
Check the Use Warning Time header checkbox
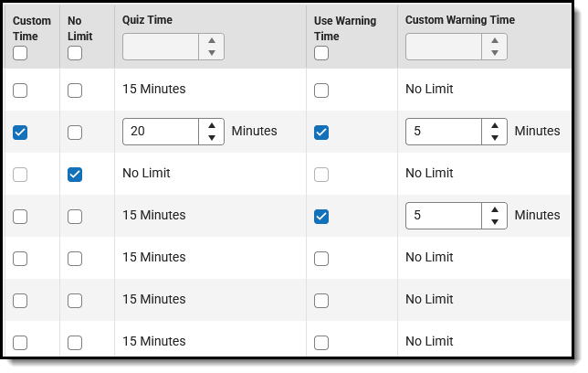[321, 54]
